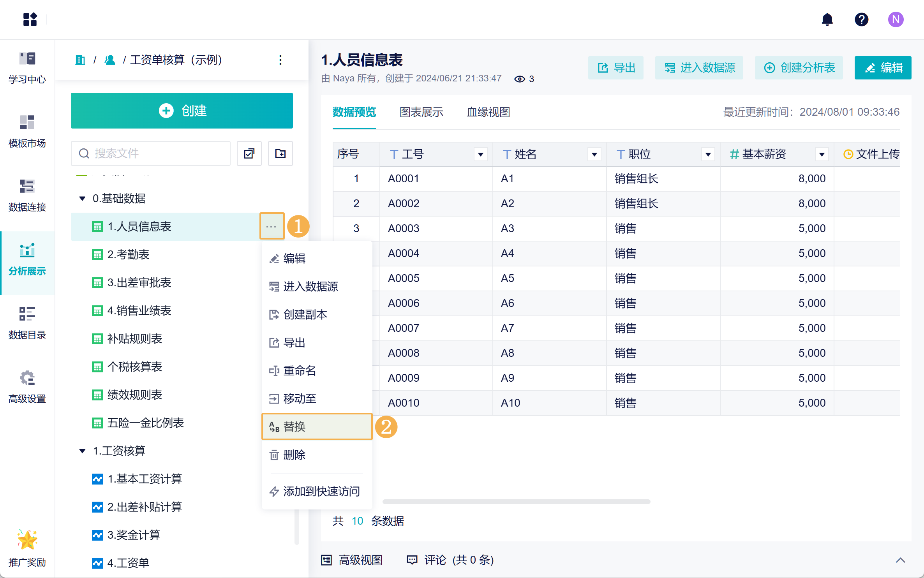Open the app grid logo icon
The image size is (924, 578).
[x=30, y=19]
